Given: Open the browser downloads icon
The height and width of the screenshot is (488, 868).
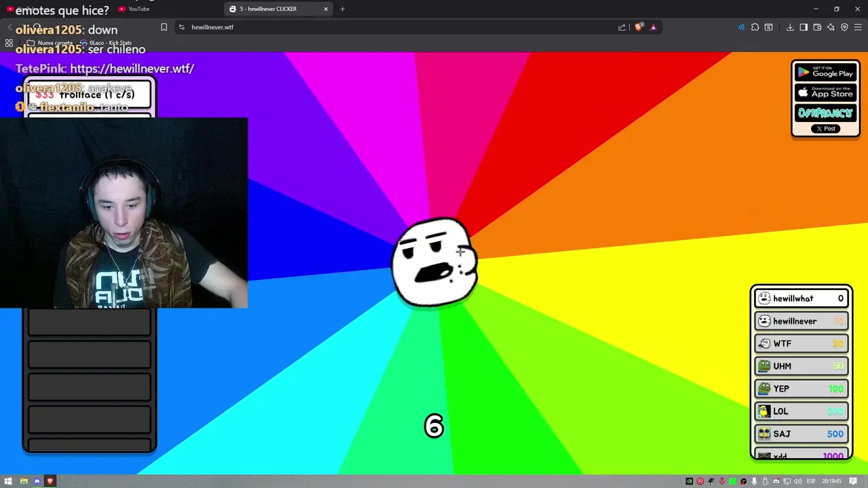Looking at the screenshot, I should click(x=790, y=27).
